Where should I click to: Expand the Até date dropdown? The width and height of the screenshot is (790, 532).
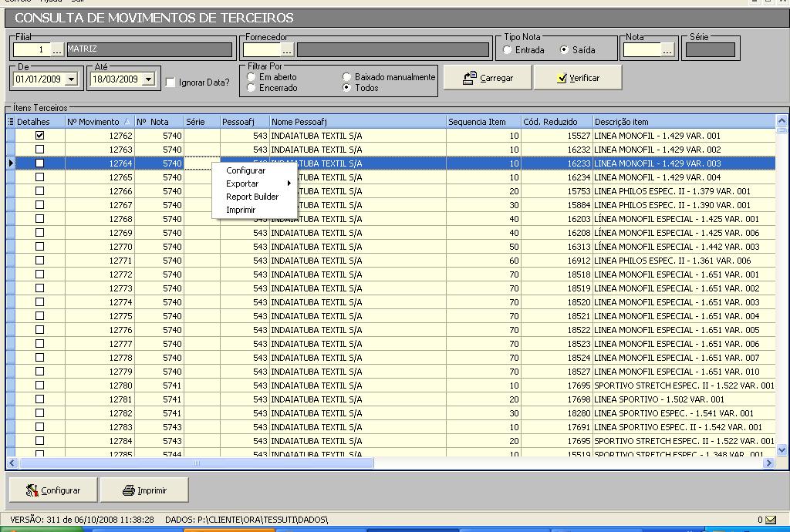(x=148, y=79)
